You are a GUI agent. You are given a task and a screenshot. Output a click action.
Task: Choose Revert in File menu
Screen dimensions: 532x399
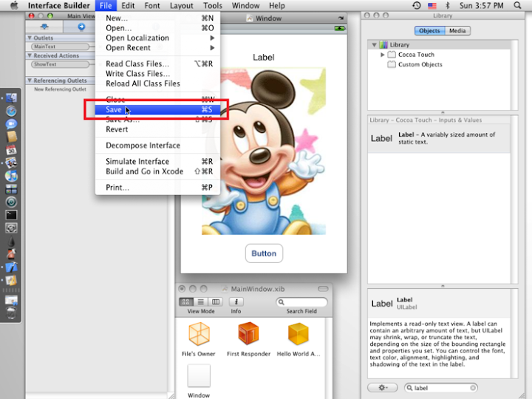(157, 129)
